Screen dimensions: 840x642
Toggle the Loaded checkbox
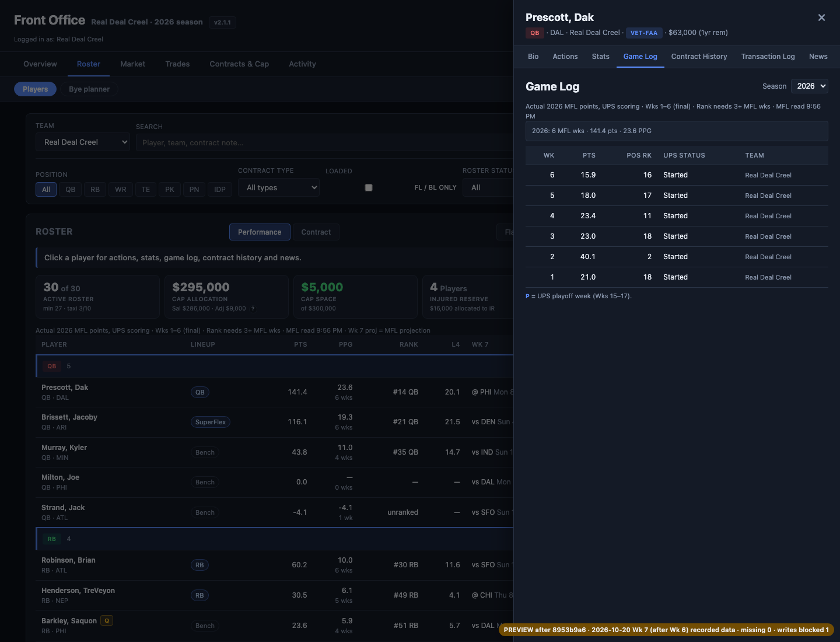point(368,187)
